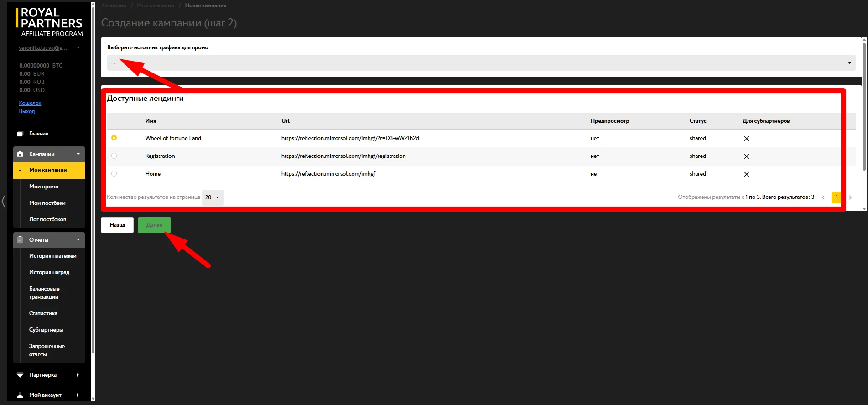Click the Главная home icon in sidebar

[20, 134]
